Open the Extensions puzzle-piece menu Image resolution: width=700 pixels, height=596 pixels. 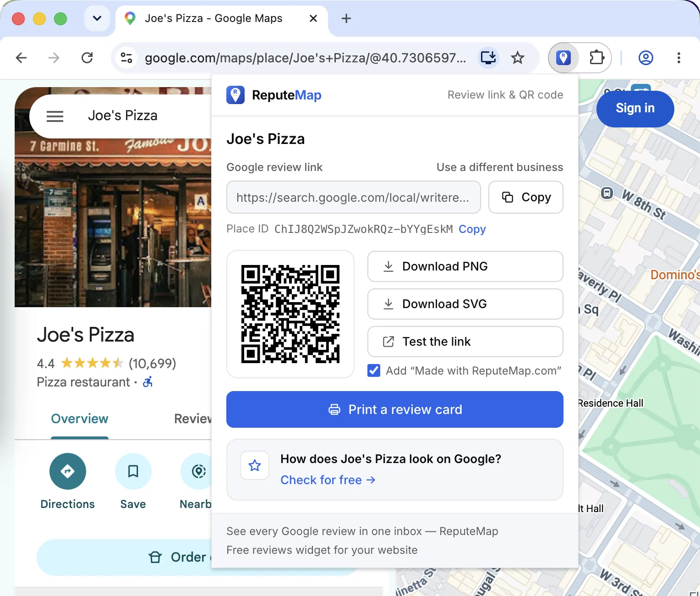click(596, 58)
